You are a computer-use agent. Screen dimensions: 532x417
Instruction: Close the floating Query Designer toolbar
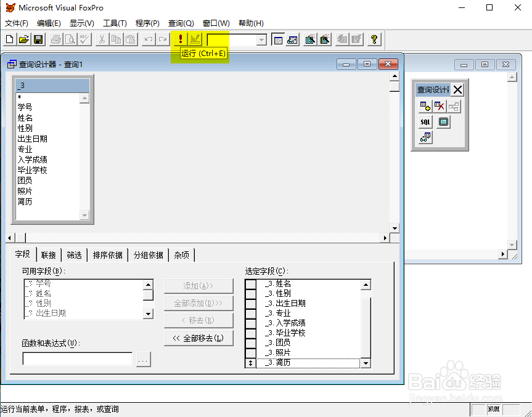pos(457,90)
